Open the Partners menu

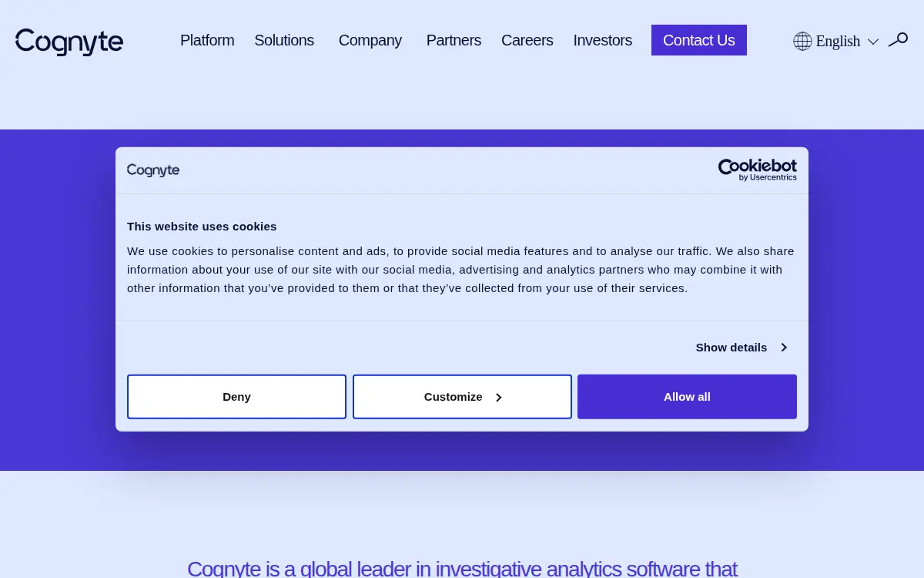pyautogui.click(x=454, y=40)
